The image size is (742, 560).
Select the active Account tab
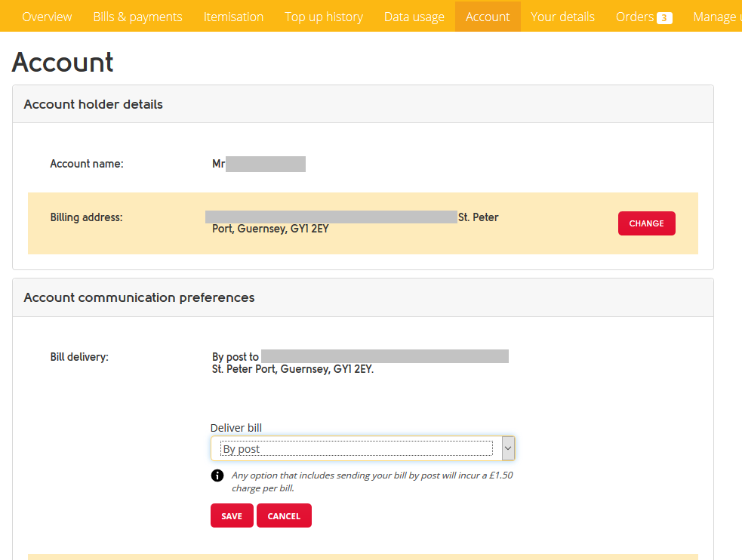[x=488, y=17]
